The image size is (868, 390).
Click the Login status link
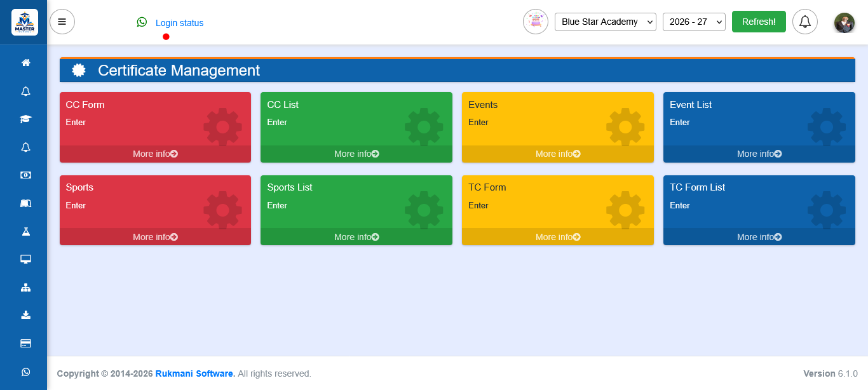(x=180, y=23)
